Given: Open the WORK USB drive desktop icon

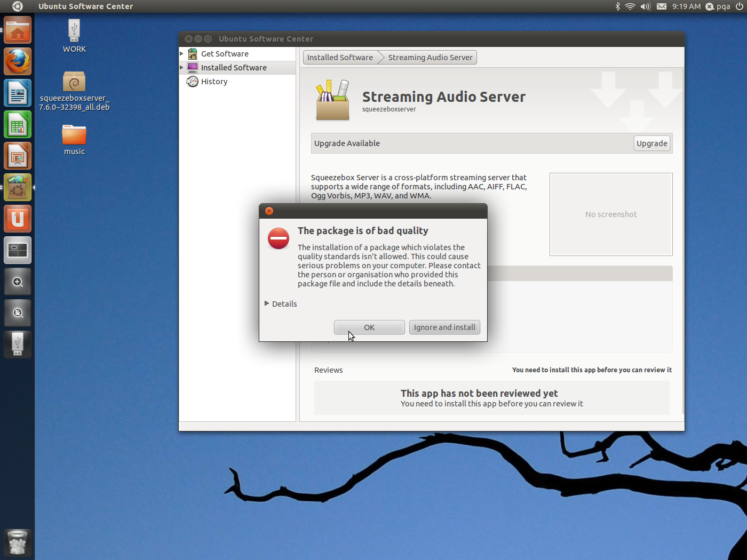Looking at the screenshot, I should click(74, 31).
